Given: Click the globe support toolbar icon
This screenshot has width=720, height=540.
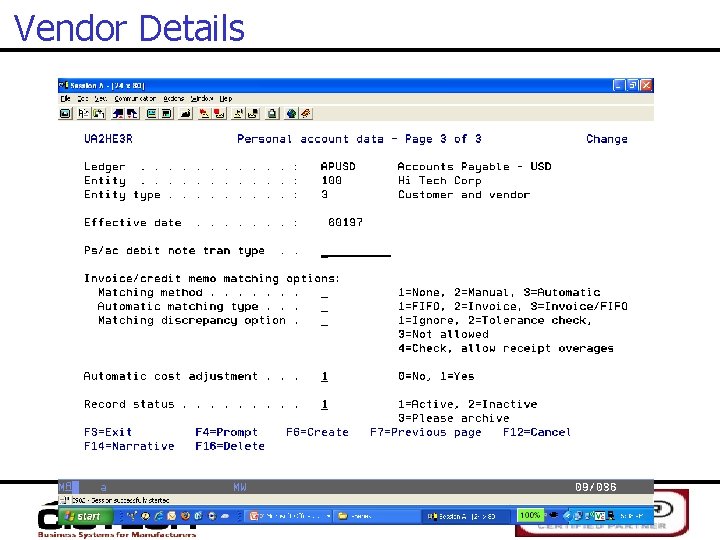Looking at the screenshot, I should 292,113.
